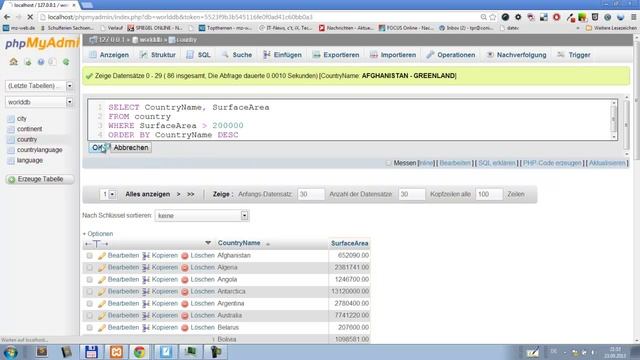640x360 pixels.
Task: Click the countrylanguage table icon
Action: [x=11, y=150]
